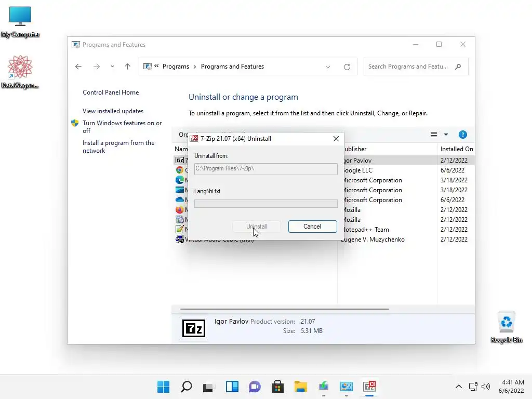532x399 pixels.
Task: Select the Firefox icon row
Action: 179,210
